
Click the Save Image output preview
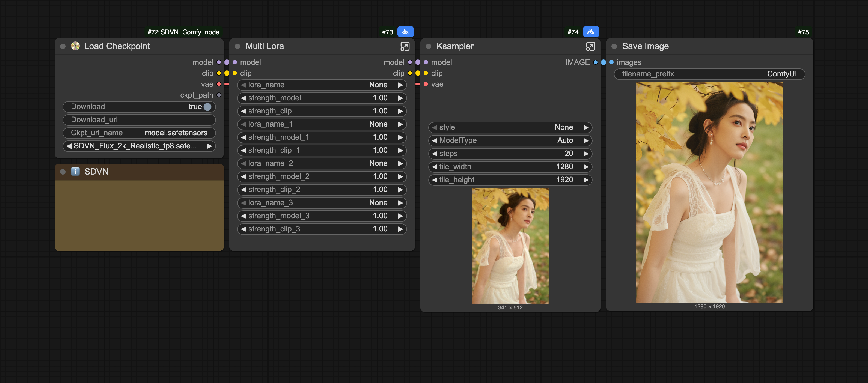coord(709,192)
